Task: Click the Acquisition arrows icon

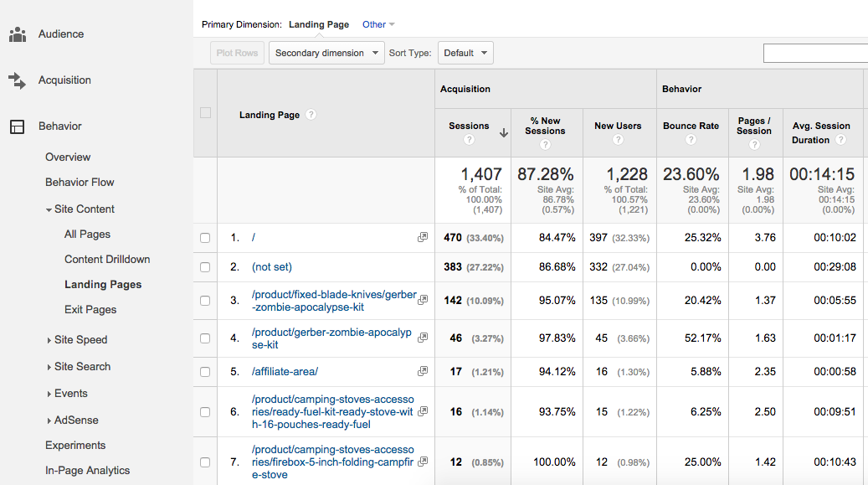Action: (x=17, y=80)
